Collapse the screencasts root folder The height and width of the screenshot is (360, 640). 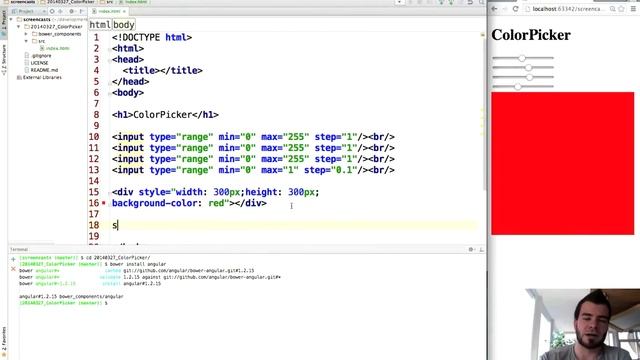click(11, 19)
